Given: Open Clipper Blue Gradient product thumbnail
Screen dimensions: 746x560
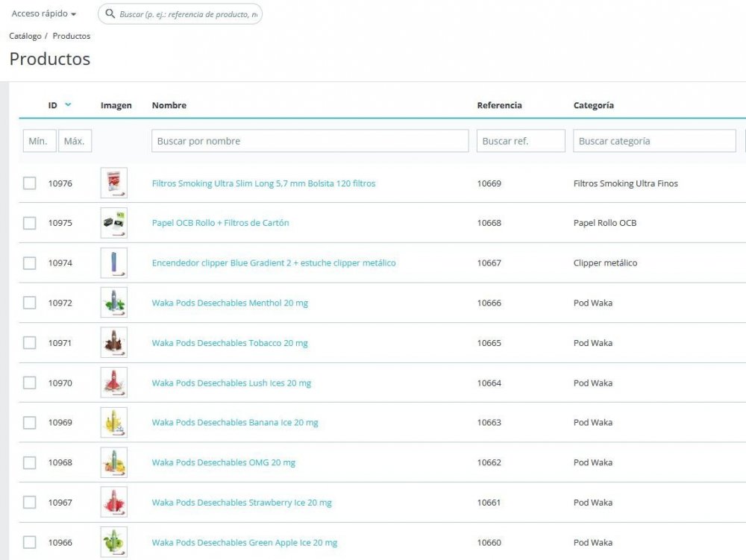Looking at the screenshot, I should [113, 263].
